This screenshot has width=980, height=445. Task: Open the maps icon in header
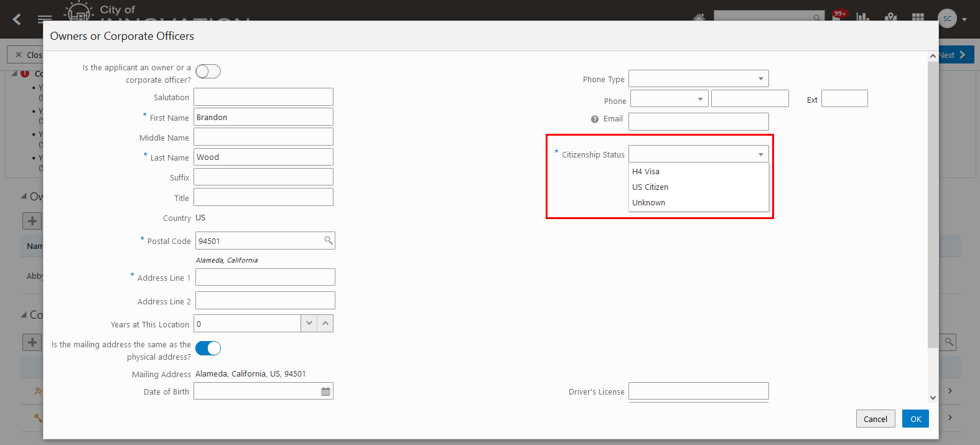coord(891,17)
